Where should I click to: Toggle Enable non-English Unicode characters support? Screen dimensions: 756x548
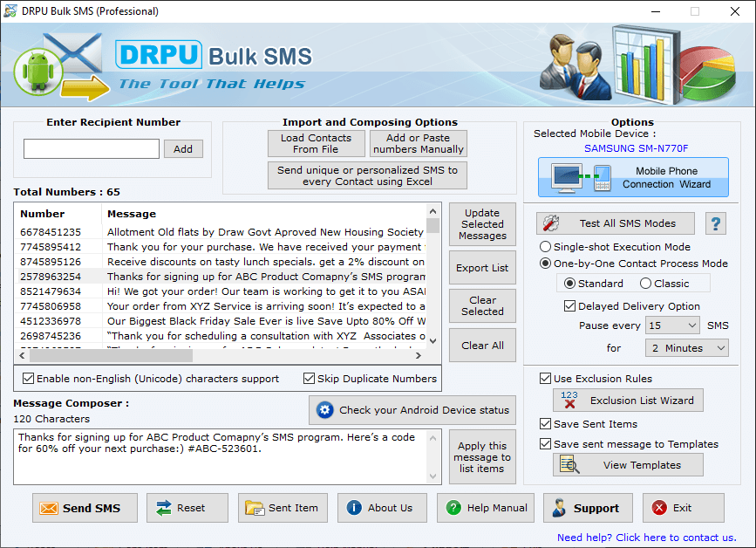29,378
